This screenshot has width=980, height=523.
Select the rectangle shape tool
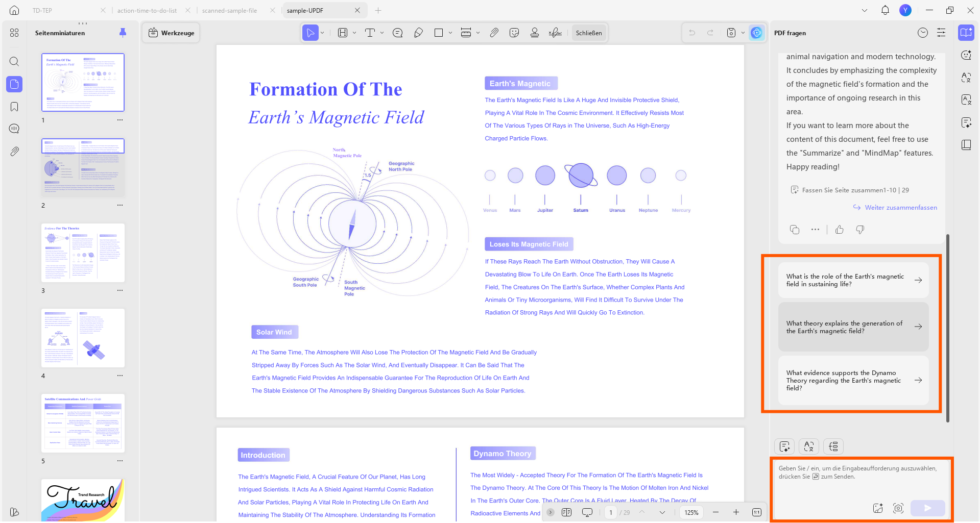click(x=438, y=33)
